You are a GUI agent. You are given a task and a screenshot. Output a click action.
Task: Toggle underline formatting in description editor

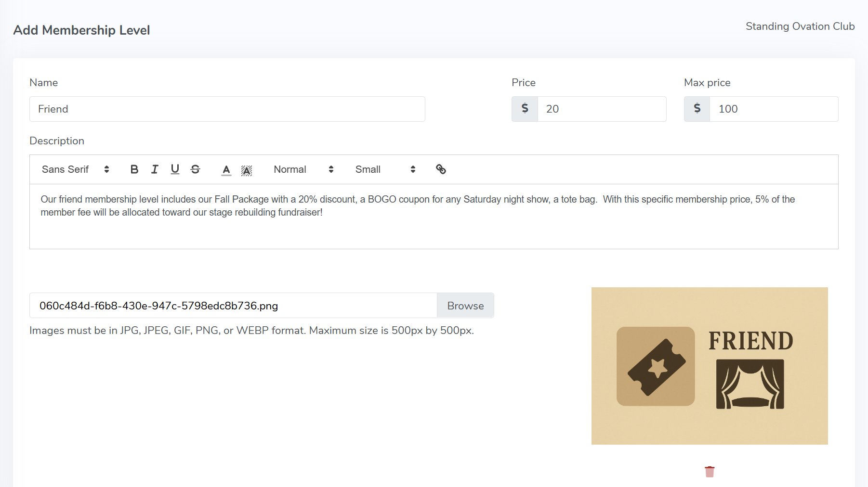pyautogui.click(x=175, y=169)
